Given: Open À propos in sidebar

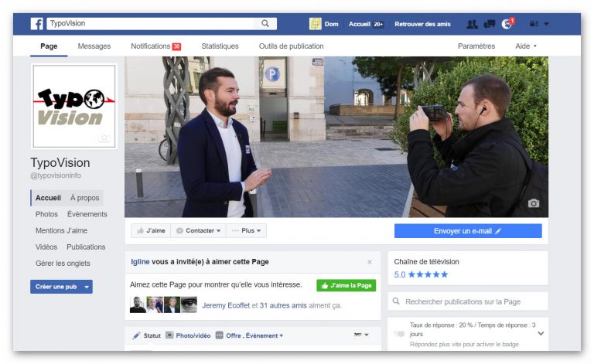Looking at the screenshot, I should click(84, 198).
